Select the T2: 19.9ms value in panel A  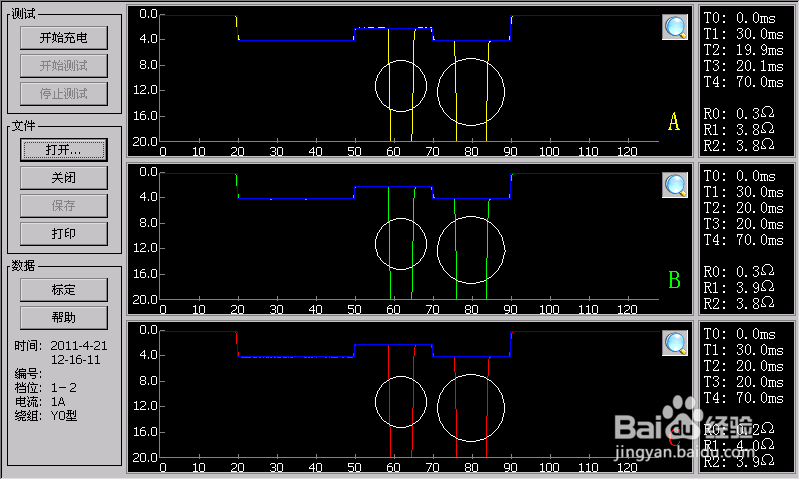click(x=743, y=50)
